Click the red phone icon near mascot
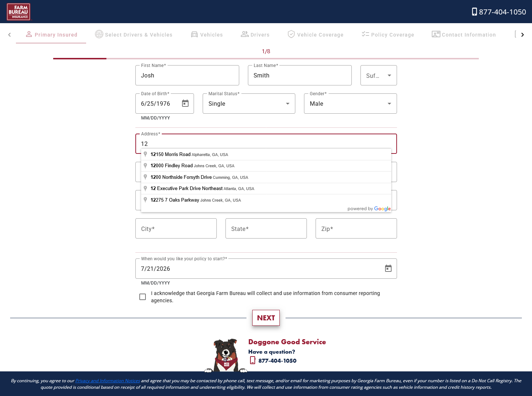 (253, 360)
